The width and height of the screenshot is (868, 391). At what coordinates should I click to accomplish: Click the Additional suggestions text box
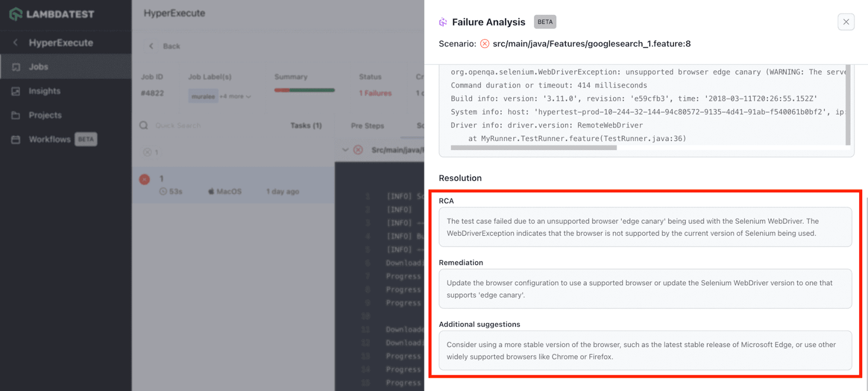645,350
